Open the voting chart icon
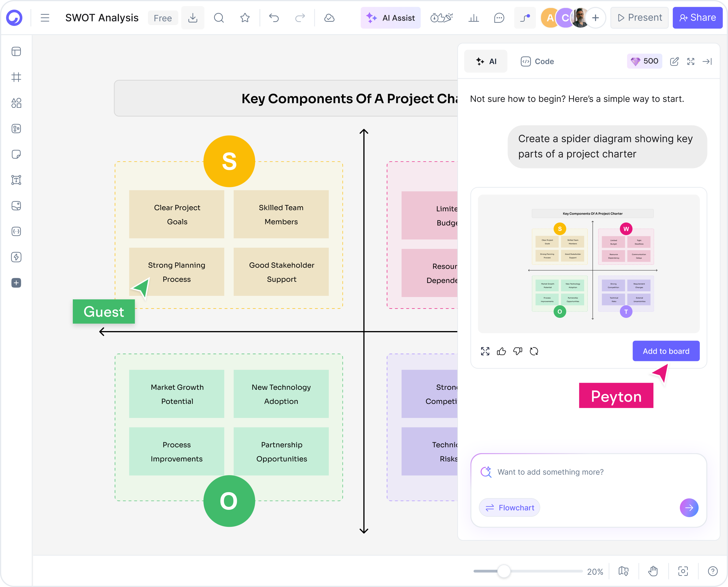Image resolution: width=728 pixels, height=587 pixels. (x=474, y=18)
